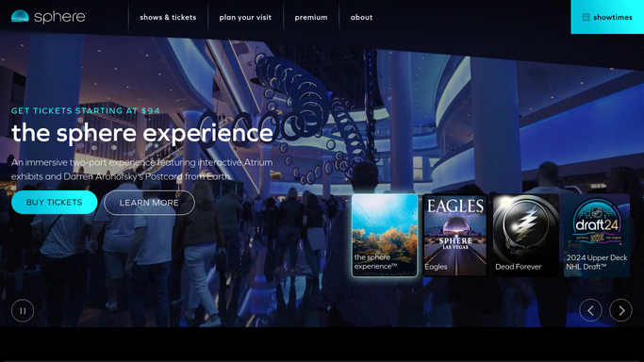Select the 2024 Upper Deck NHL Draft card

[x=597, y=235]
